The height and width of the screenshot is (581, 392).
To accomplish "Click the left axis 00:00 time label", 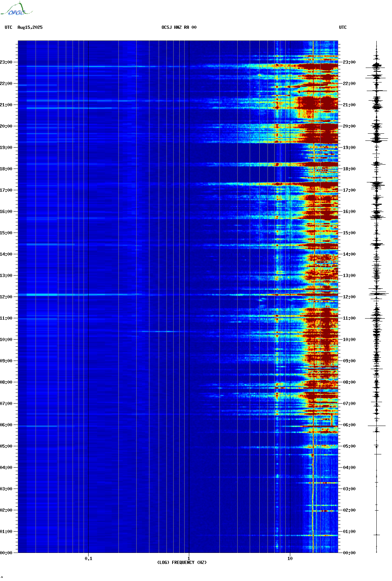I will (6, 553).
